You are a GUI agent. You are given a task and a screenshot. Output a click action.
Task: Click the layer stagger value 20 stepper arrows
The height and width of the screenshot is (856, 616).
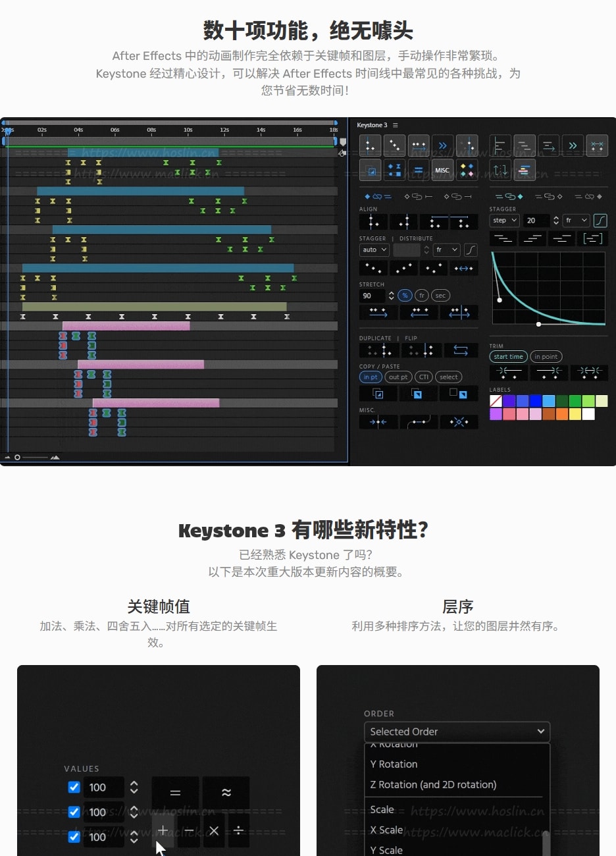coord(556,221)
